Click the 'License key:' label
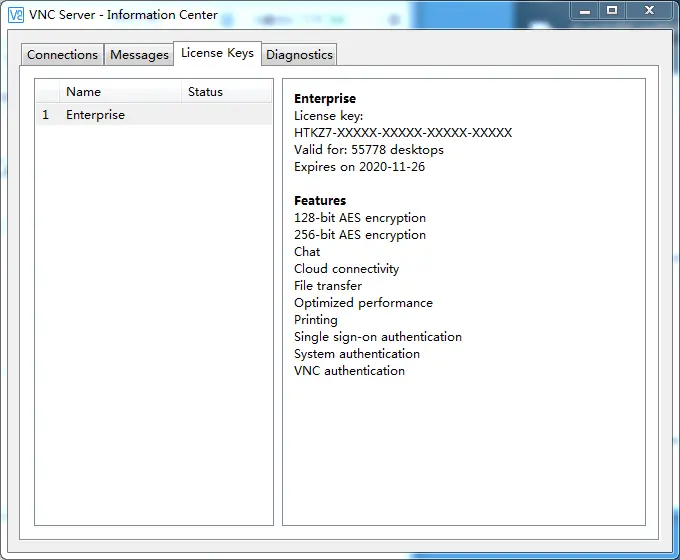This screenshot has height=560, width=680. (x=328, y=116)
